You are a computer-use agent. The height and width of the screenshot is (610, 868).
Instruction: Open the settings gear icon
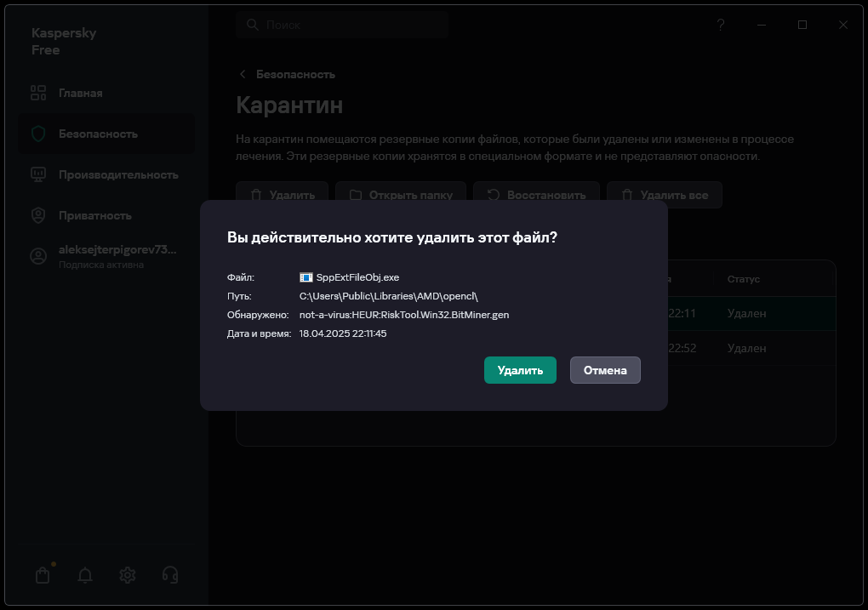tap(128, 575)
